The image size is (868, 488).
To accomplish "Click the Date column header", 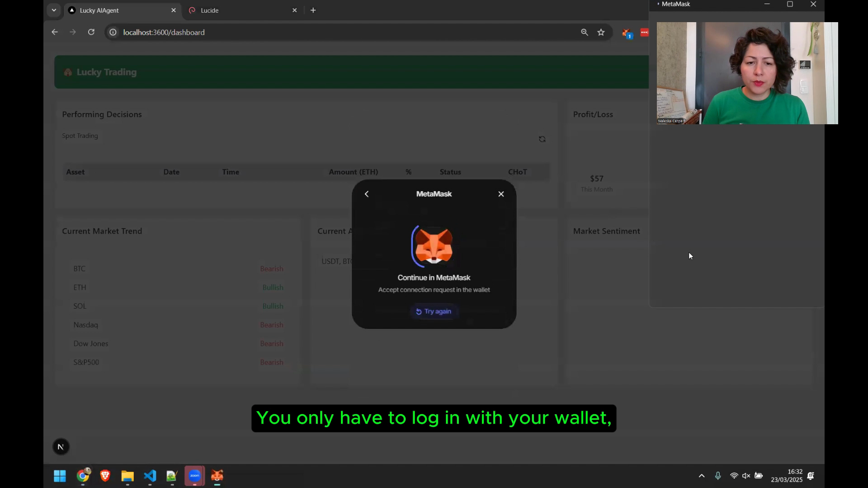I will pos(171,172).
